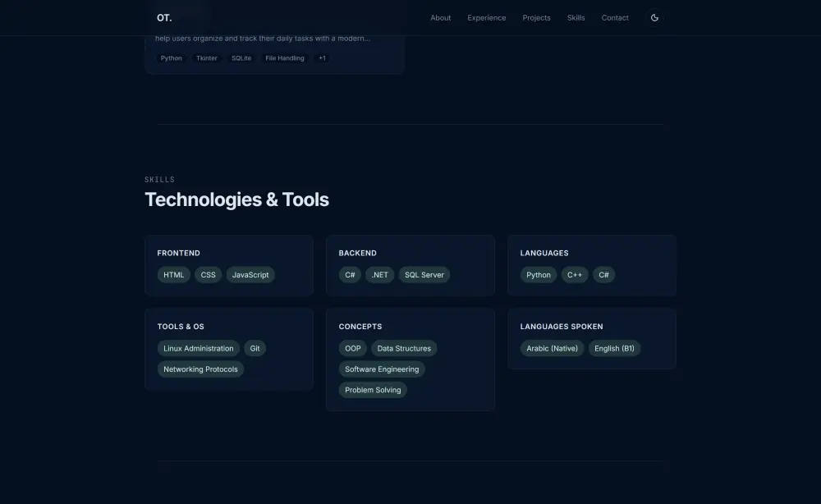
Task: Go to the Projects section
Action: point(536,17)
